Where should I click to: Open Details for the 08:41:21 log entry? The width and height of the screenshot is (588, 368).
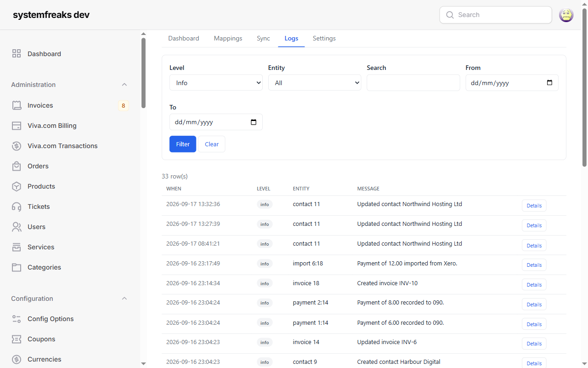click(x=534, y=245)
